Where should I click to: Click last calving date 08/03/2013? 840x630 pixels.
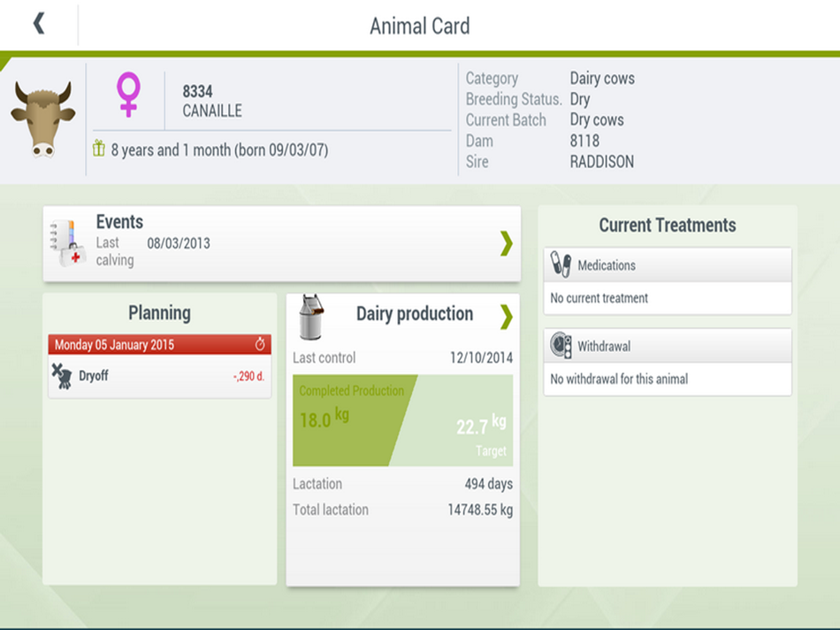(179, 243)
